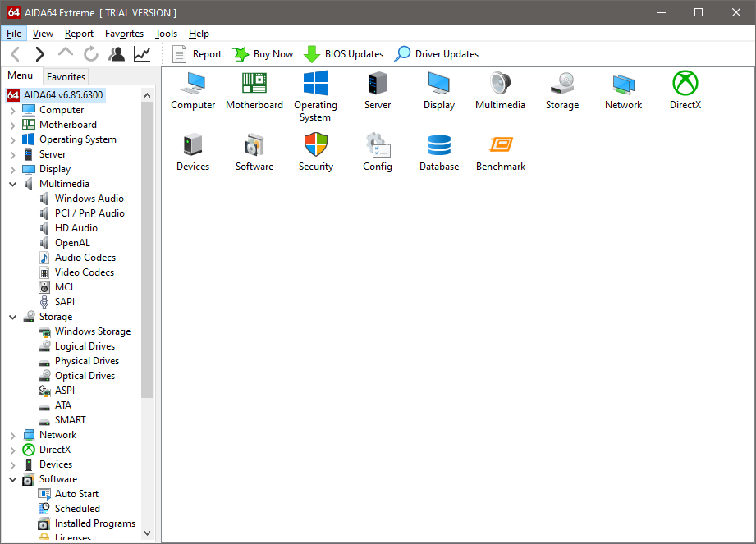
Task: Open the Storage disc icon in main panel
Action: 561,85
